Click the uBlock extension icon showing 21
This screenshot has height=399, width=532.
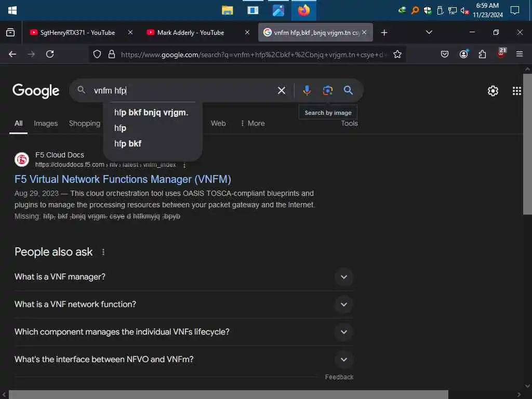(x=501, y=53)
